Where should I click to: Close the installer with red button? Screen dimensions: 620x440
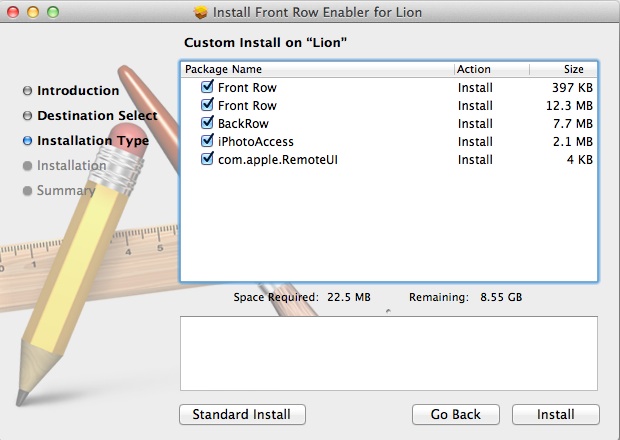(x=13, y=12)
